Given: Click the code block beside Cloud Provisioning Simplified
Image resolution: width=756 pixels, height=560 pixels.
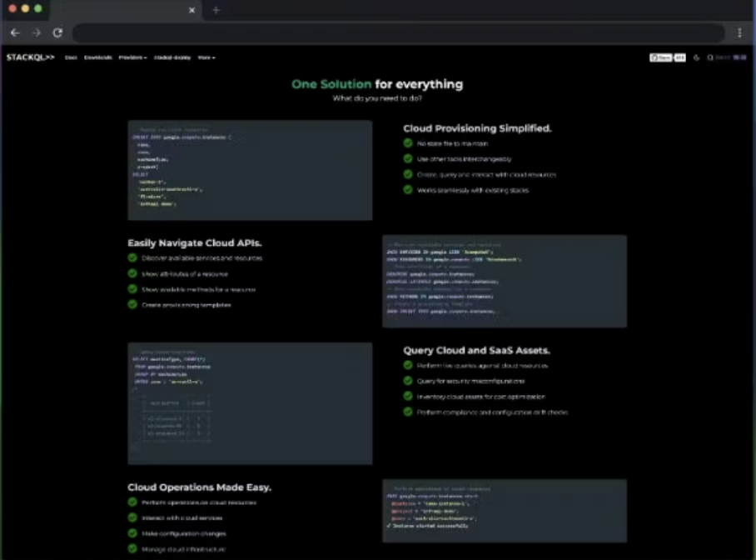Looking at the screenshot, I should (250, 170).
